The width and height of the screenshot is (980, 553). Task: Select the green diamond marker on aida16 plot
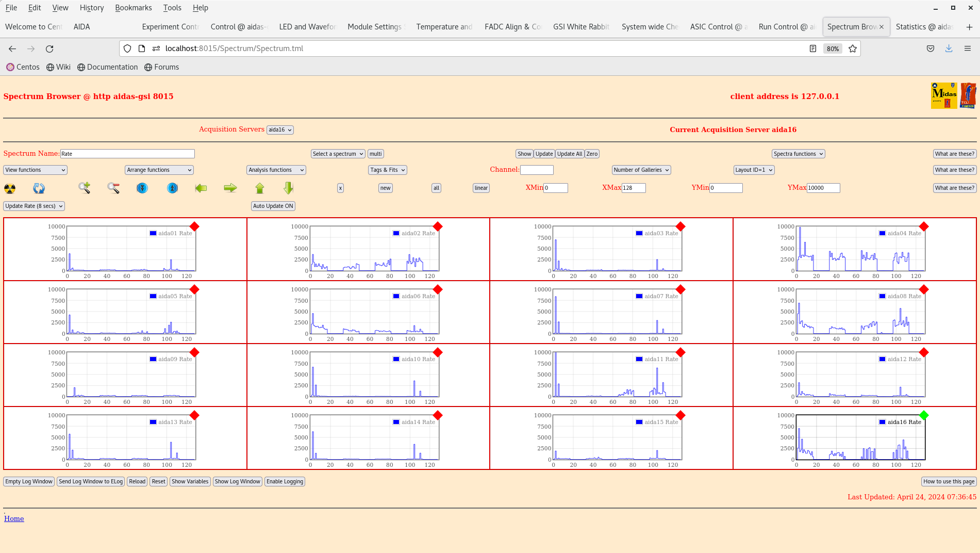click(x=924, y=415)
